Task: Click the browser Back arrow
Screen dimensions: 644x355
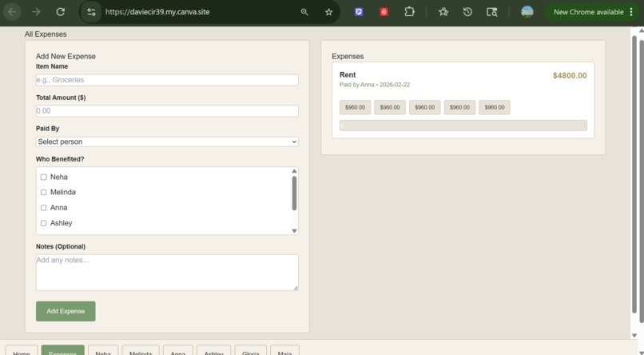Action: (12, 12)
